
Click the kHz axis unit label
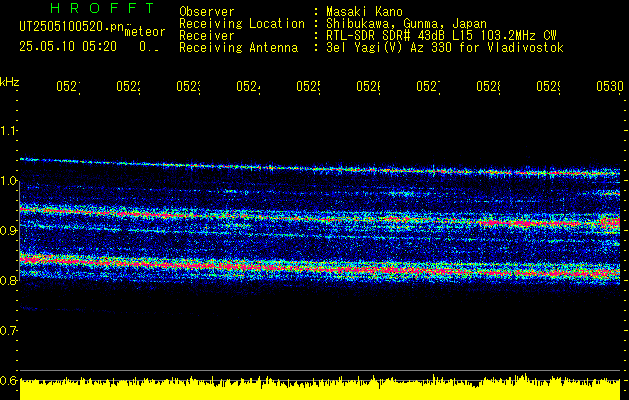coord(9,82)
